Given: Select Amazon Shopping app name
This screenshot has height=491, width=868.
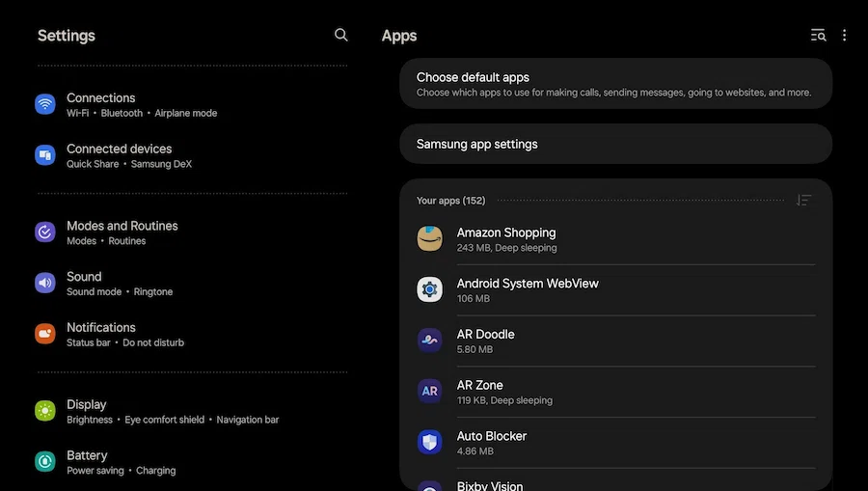Looking at the screenshot, I should [x=506, y=232].
